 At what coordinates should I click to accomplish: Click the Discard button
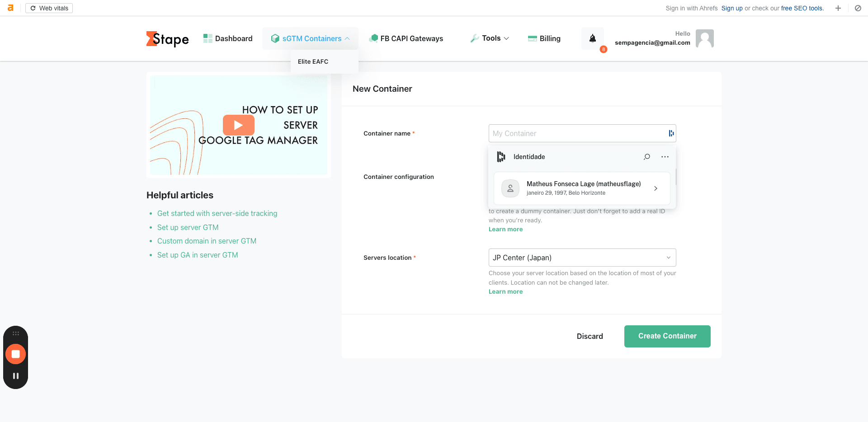(x=590, y=336)
